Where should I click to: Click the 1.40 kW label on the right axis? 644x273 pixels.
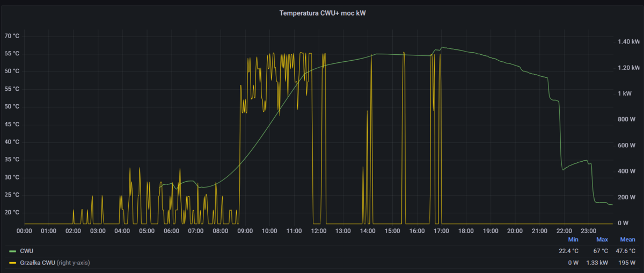(x=628, y=41)
